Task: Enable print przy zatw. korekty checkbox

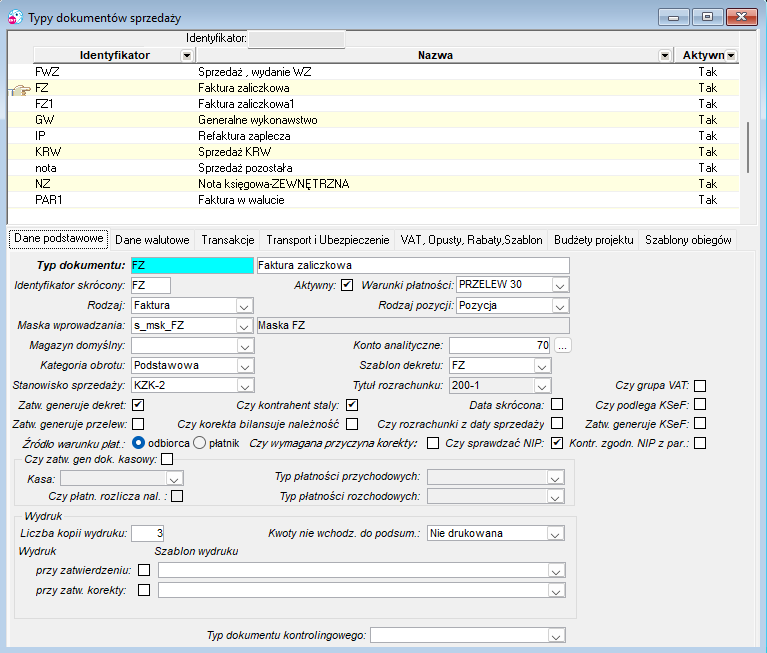Action: click(144, 590)
